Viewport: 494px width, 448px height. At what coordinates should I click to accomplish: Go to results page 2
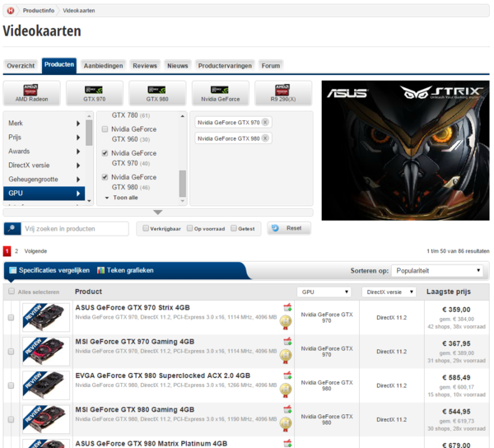[x=16, y=251]
